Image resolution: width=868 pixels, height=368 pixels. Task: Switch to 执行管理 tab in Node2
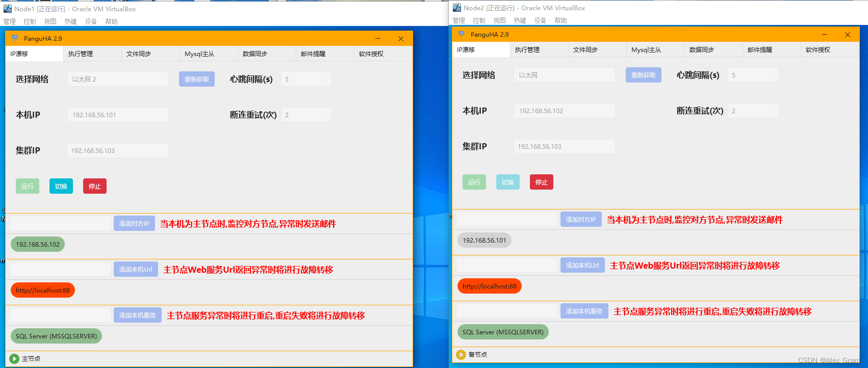539,49
